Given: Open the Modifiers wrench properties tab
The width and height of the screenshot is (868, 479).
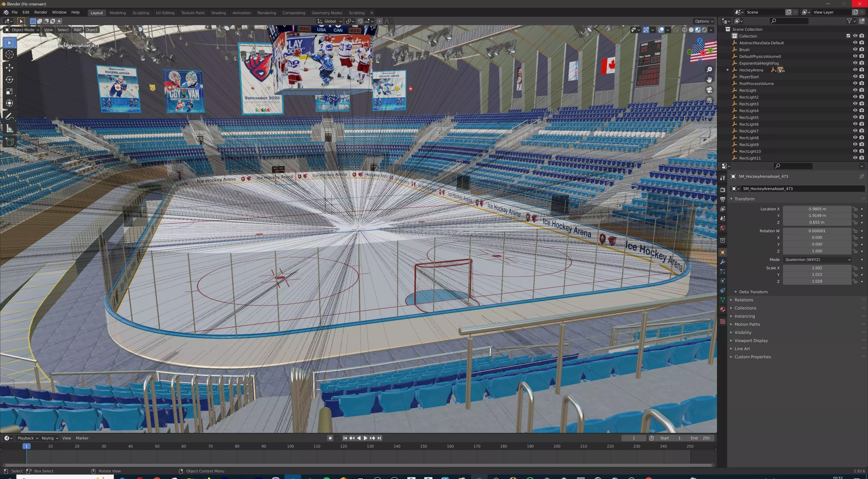Looking at the screenshot, I should 722,262.
